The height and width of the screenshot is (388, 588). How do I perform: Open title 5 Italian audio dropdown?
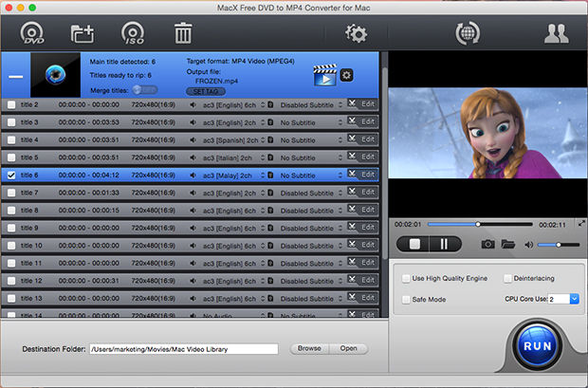tap(233, 157)
